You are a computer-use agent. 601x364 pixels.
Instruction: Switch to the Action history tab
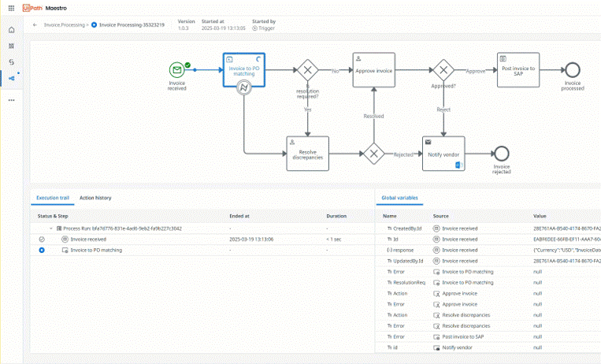(95, 198)
